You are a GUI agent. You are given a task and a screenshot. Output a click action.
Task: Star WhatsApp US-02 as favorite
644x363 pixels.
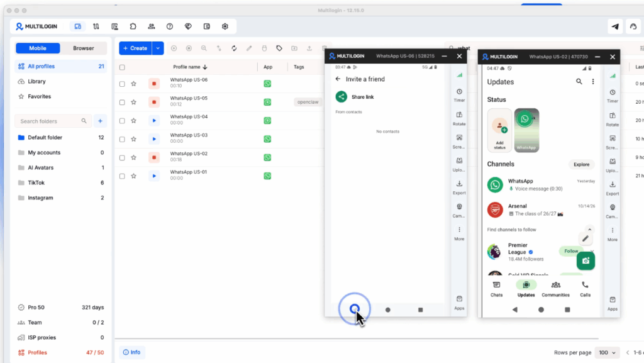pos(133,158)
